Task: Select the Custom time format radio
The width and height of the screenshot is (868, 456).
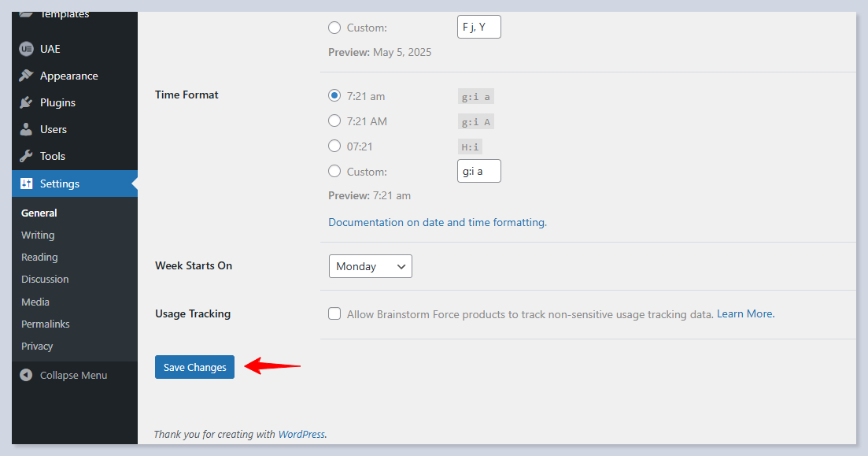Action: click(334, 171)
